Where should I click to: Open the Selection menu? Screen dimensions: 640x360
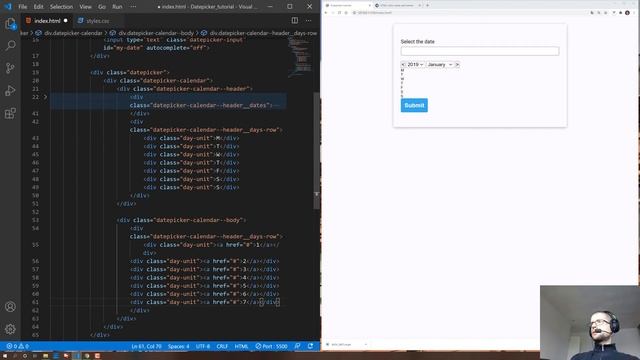click(x=61, y=7)
